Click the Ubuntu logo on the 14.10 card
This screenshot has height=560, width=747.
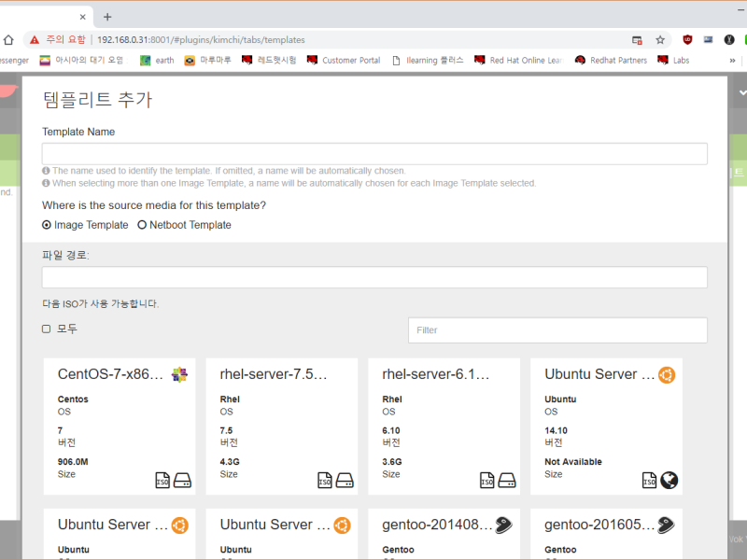pyautogui.click(x=667, y=375)
